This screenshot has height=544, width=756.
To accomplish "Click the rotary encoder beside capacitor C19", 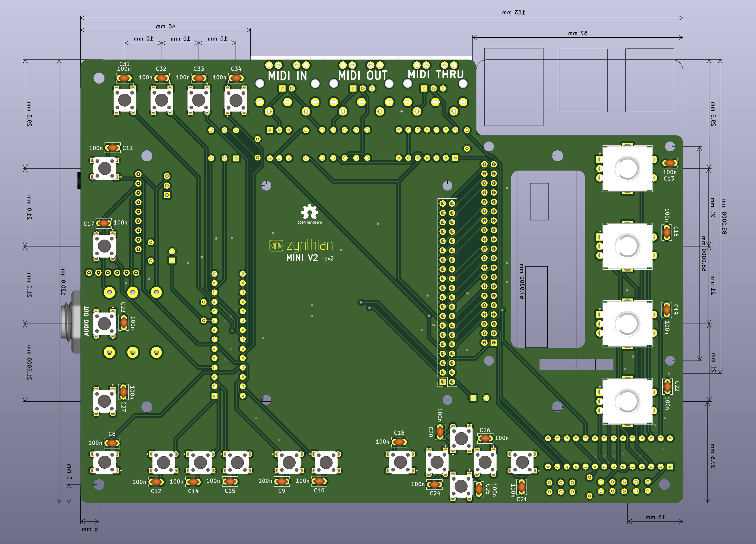I will pos(627,324).
